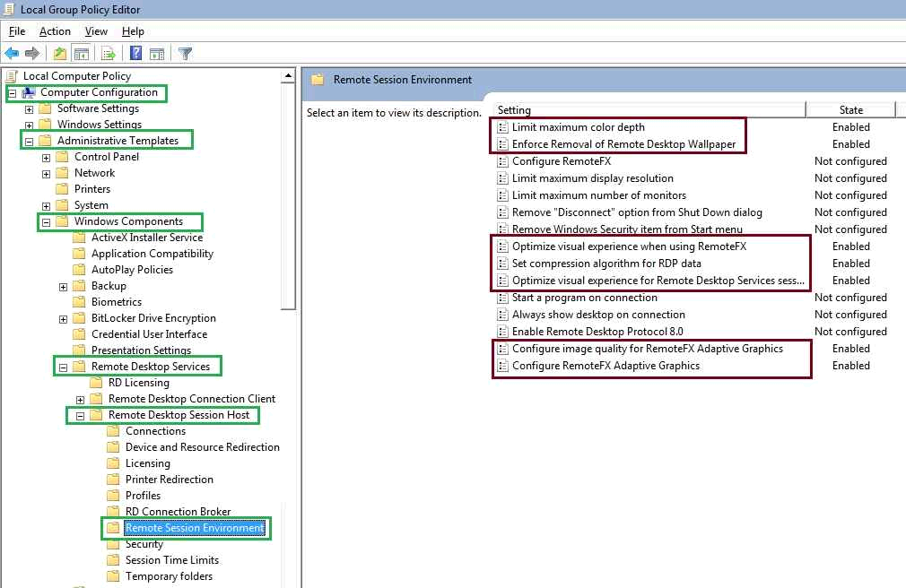The image size is (906, 588).
Task: Select RD Connection Broker tree item
Action: click(x=178, y=512)
